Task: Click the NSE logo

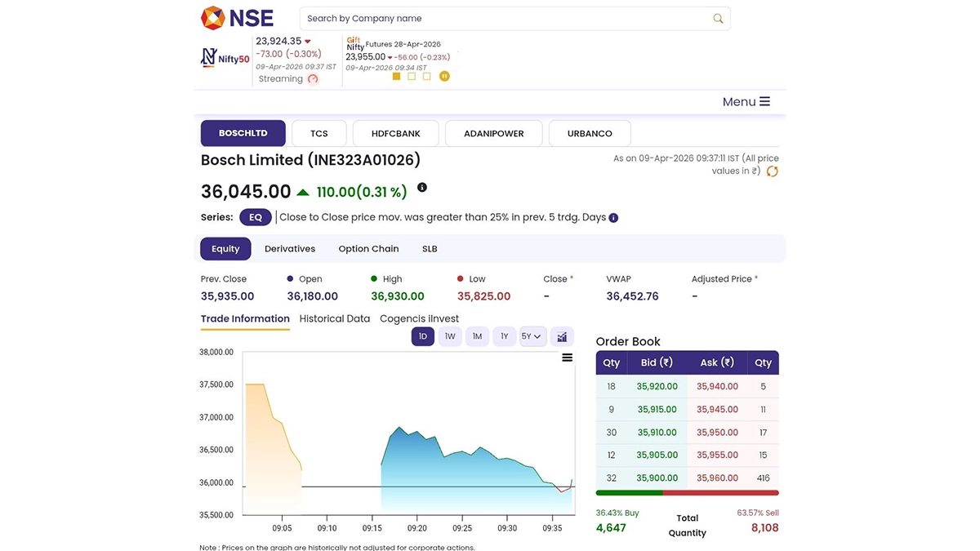Action: [237, 18]
